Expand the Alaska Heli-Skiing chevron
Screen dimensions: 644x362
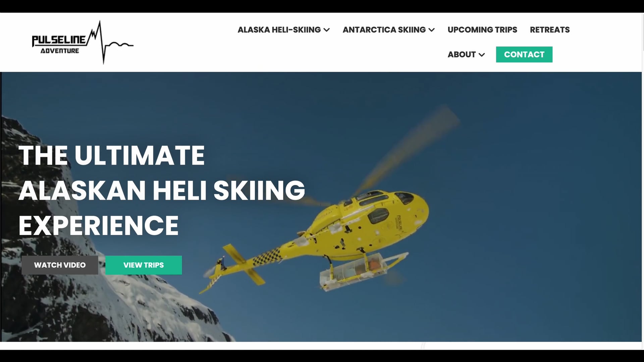327,30
